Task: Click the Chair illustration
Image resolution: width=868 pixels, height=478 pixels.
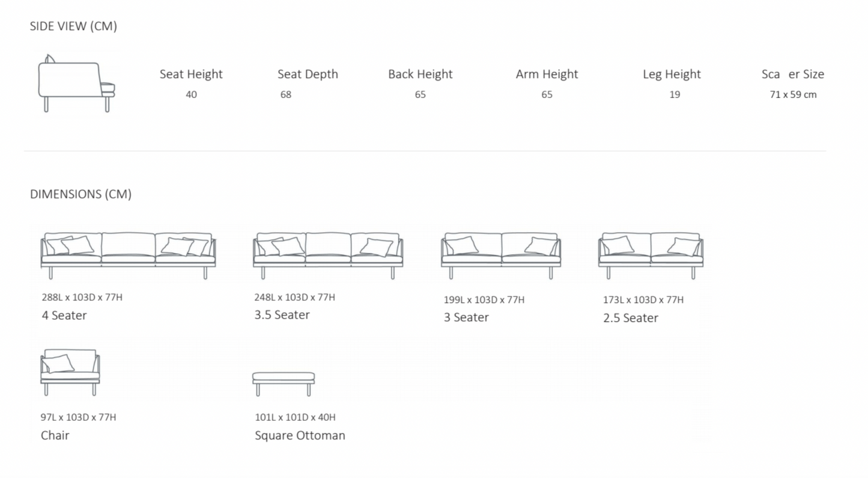Action: pos(70,372)
